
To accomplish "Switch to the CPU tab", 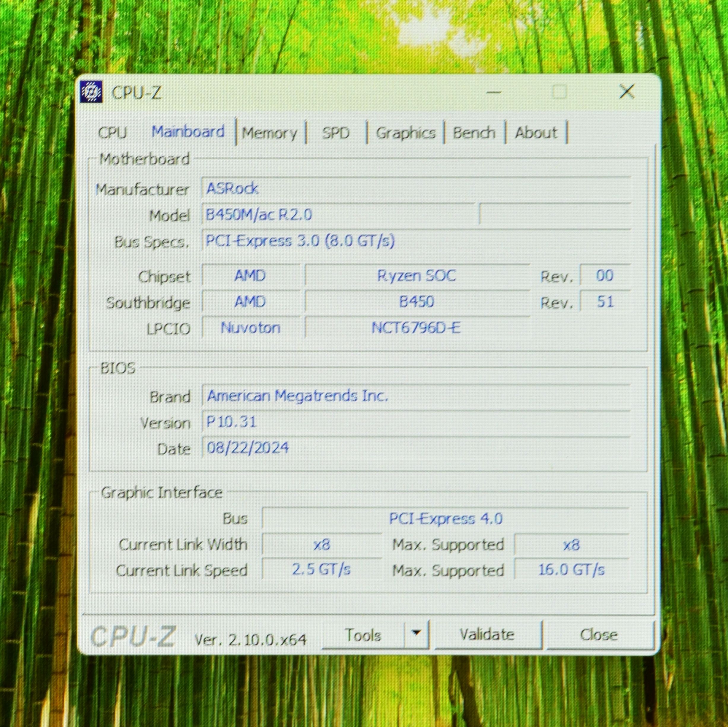I will tap(112, 133).
